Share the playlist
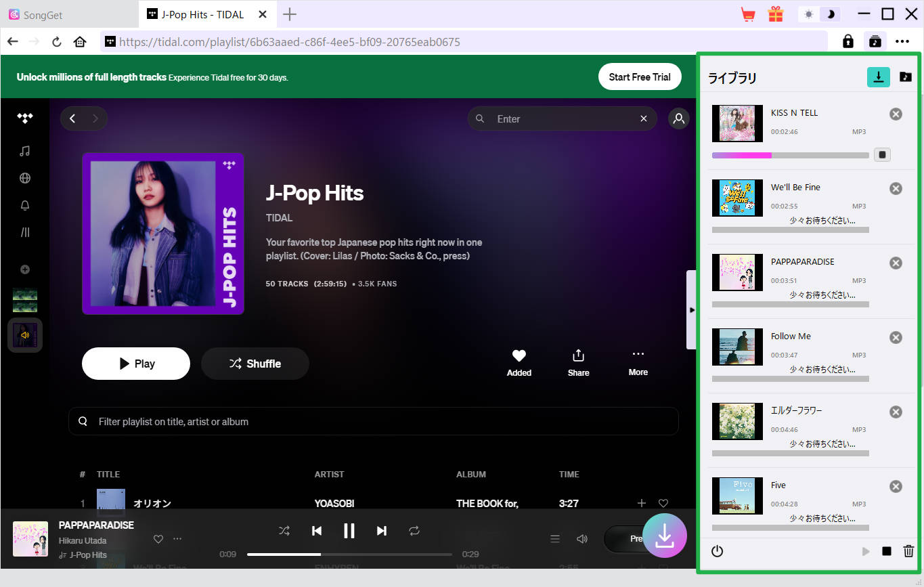924x587 pixels. coord(578,363)
